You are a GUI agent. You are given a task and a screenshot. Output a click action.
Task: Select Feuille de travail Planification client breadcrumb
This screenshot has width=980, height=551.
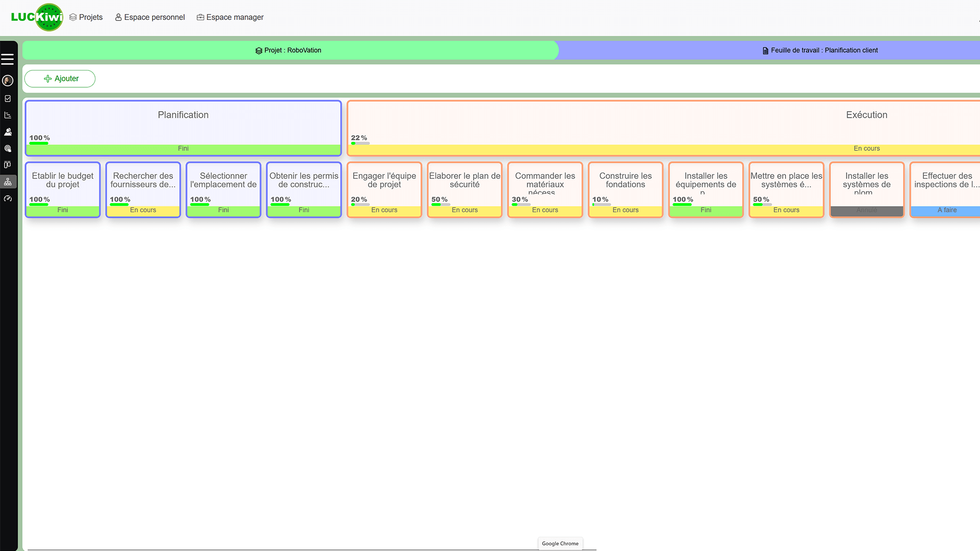coord(820,51)
